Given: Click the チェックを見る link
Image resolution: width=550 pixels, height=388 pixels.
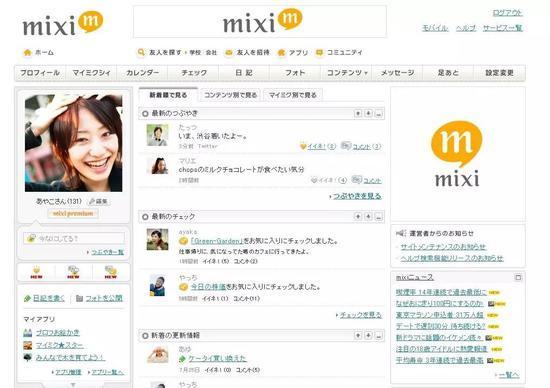Looking at the screenshot, I should [x=361, y=315].
